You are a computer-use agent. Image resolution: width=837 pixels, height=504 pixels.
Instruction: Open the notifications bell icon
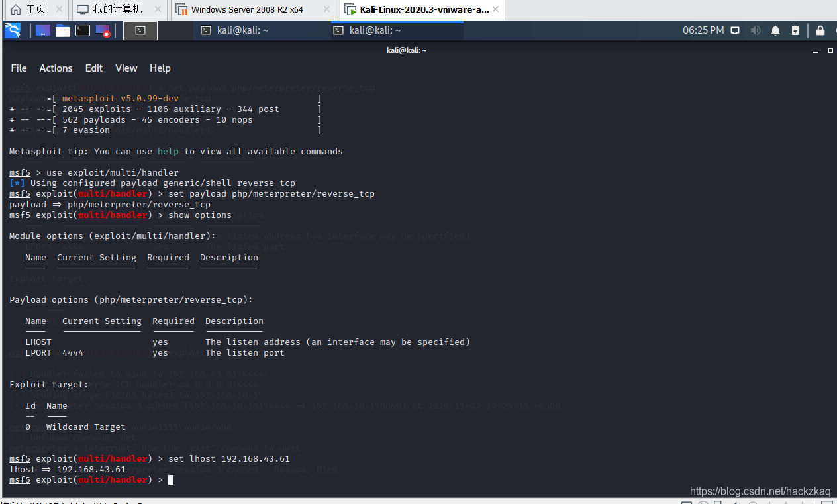pyautogui.click(x=775, y=30)
